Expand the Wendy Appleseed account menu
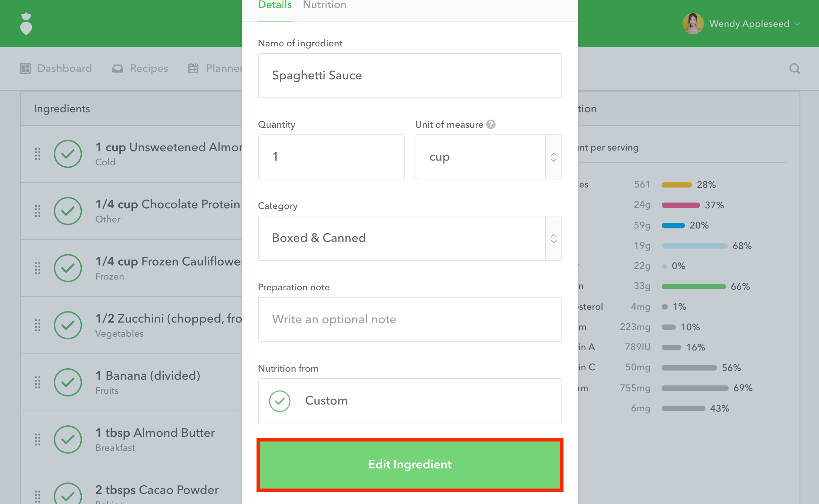Viewport: 819px width, 504px height. coord(797,24)
